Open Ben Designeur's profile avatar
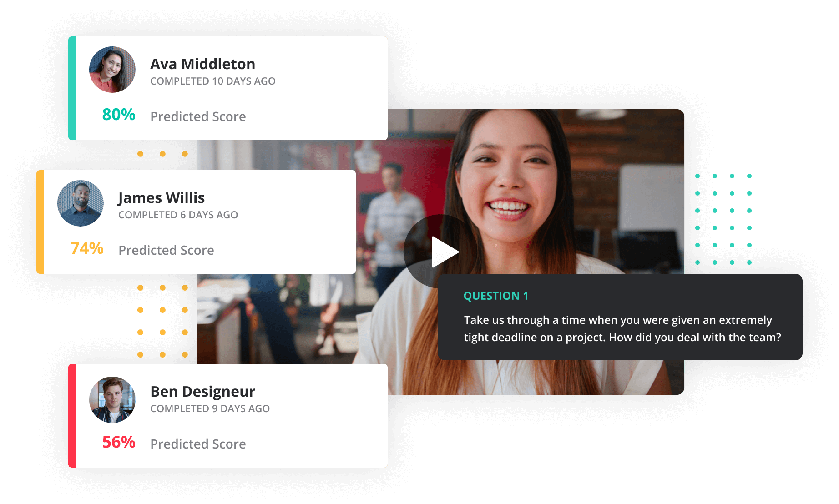 pyautogui.click(x=112, y=399)
